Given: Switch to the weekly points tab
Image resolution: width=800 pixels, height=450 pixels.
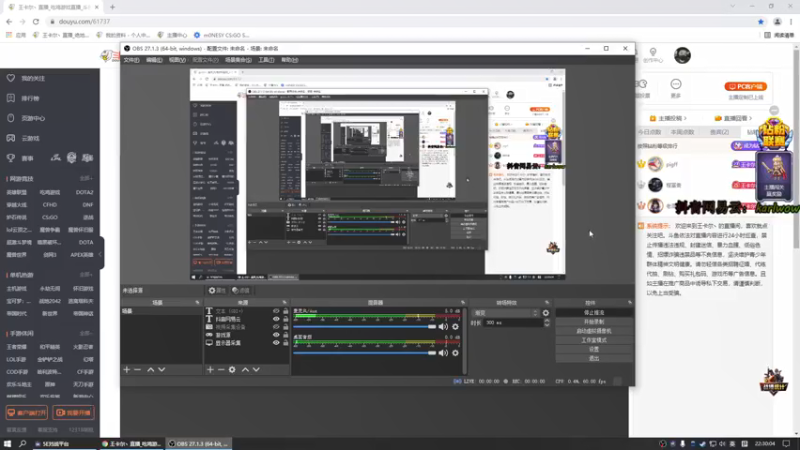Looking at the screenshot, I should click(x=683, y=132).
